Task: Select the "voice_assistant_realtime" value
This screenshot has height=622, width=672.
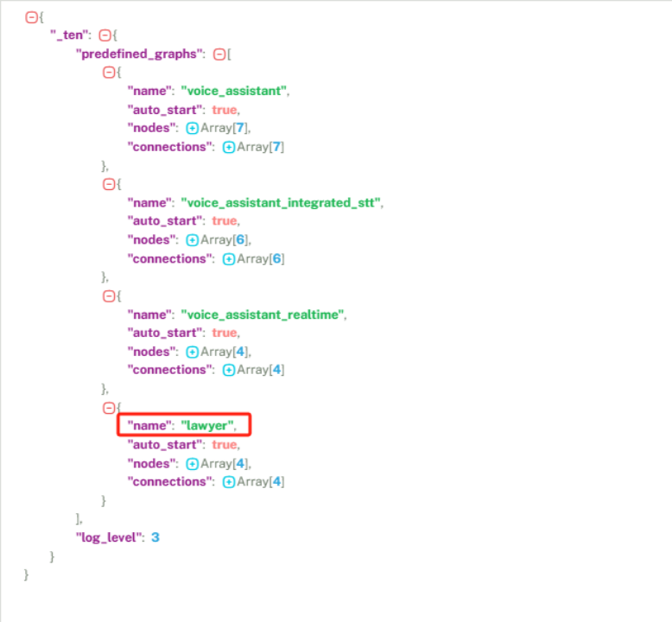Action: pos(263,314)
